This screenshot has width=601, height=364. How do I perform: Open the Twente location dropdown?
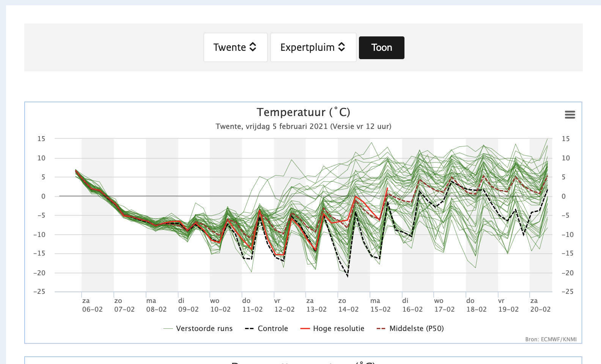(236, 47)
